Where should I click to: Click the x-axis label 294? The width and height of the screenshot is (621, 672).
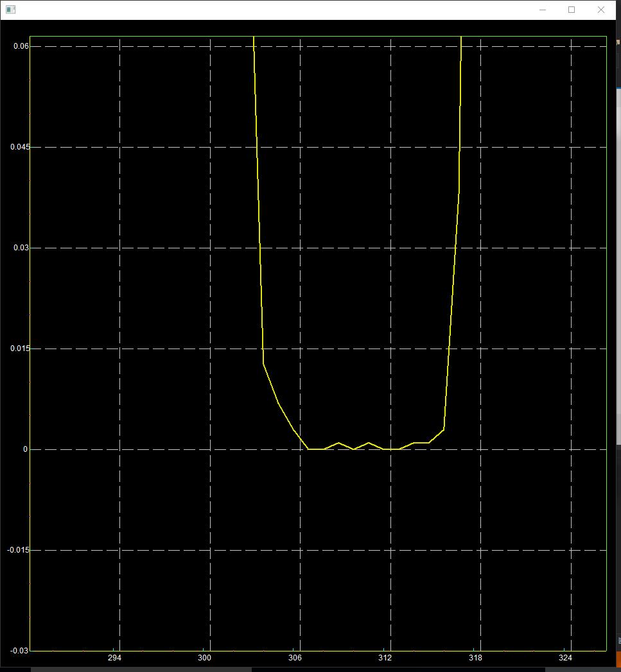pyautogui.click(x=114, y=657)
